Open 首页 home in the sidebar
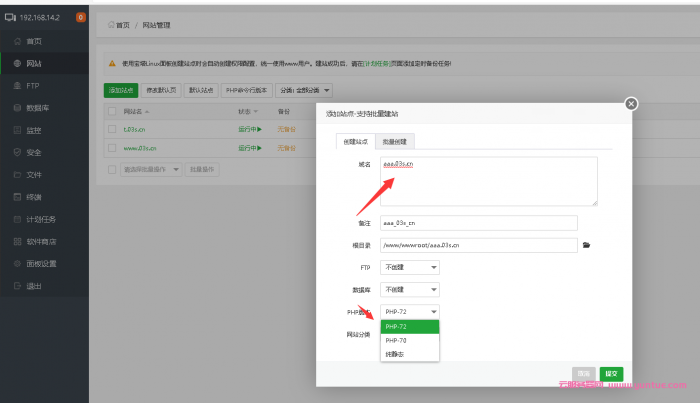 pyautogui.click(x=34, y=41)
